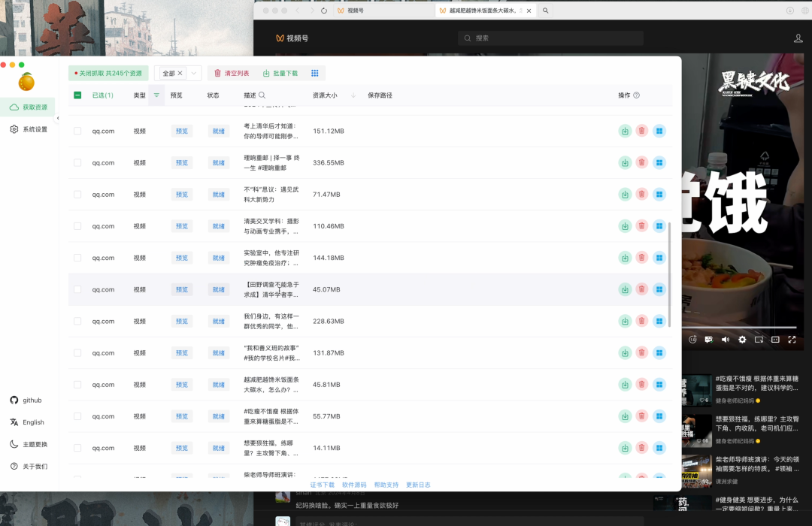Image resolution: width=812 pixels, height=526 pixels.
Task: Switch to the 获取资源 sidebar item
Action: coord(29,107)
